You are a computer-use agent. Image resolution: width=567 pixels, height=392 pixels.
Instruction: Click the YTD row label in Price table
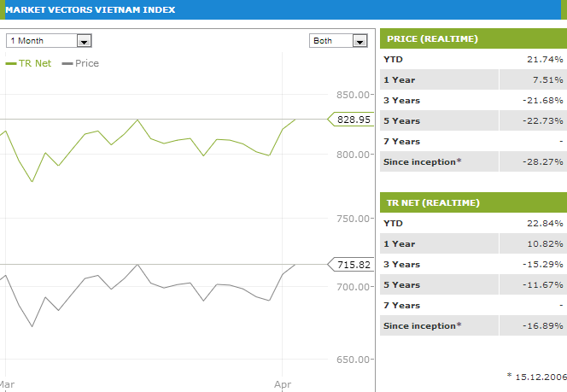pos(393,59)
